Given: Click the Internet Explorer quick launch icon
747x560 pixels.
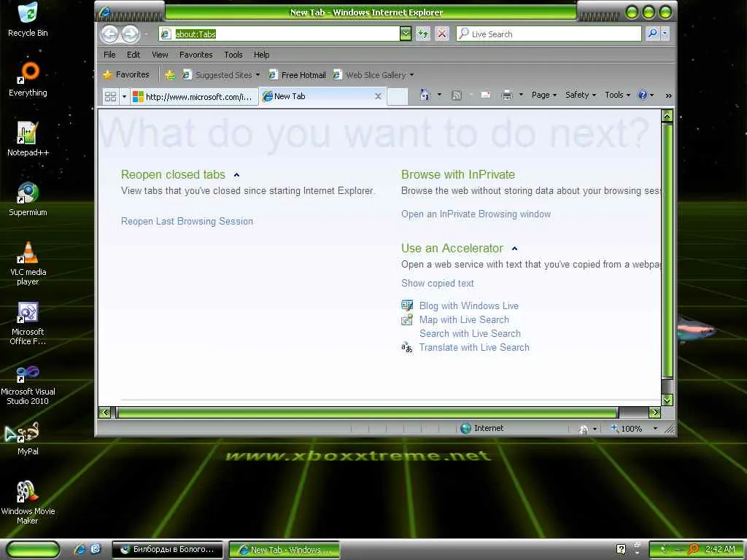Looking at the screenshot, I should (x=80, y=550).
